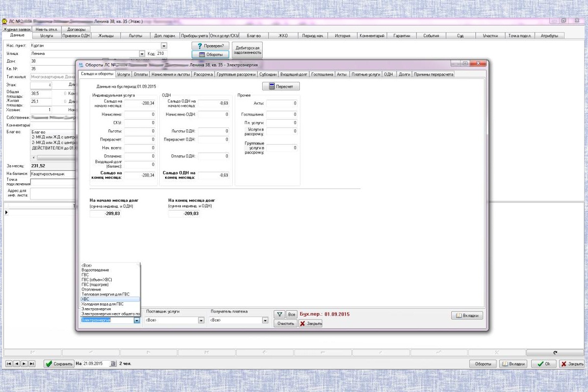Click the Бух.пер.: 01.09.2015 red label
This screenshot has height=392, width=588.
click(x=325, y=314)
